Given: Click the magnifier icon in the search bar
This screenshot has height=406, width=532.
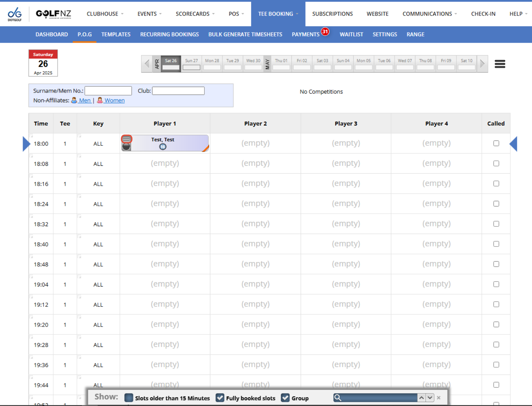Looking at the screenshot, I should pyautogui.click(x=337, y=398).
